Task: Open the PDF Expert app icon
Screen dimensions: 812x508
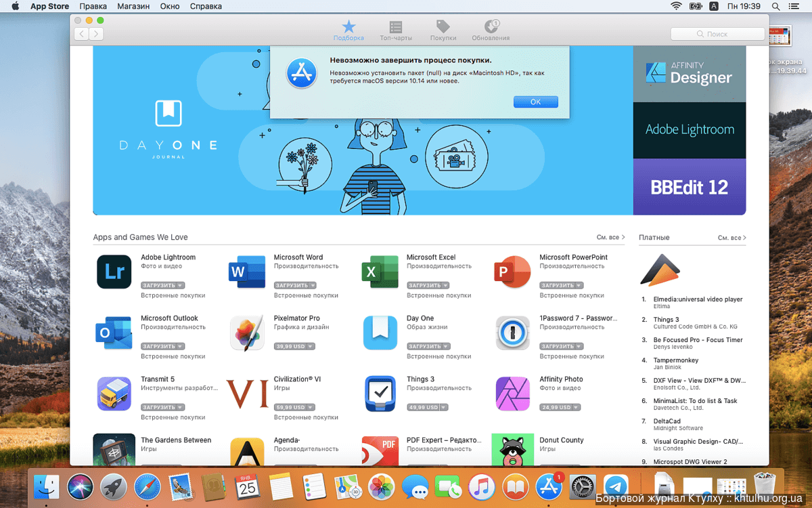Action: coord(380,451)
